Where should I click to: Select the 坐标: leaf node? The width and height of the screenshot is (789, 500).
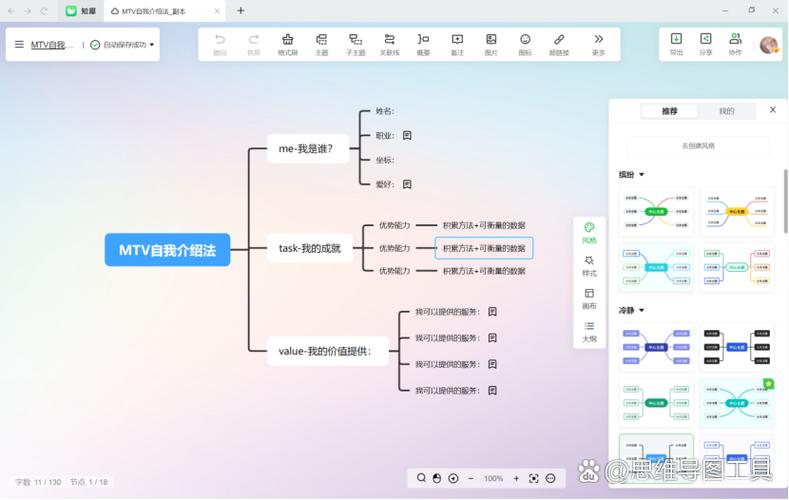[385, 160]
